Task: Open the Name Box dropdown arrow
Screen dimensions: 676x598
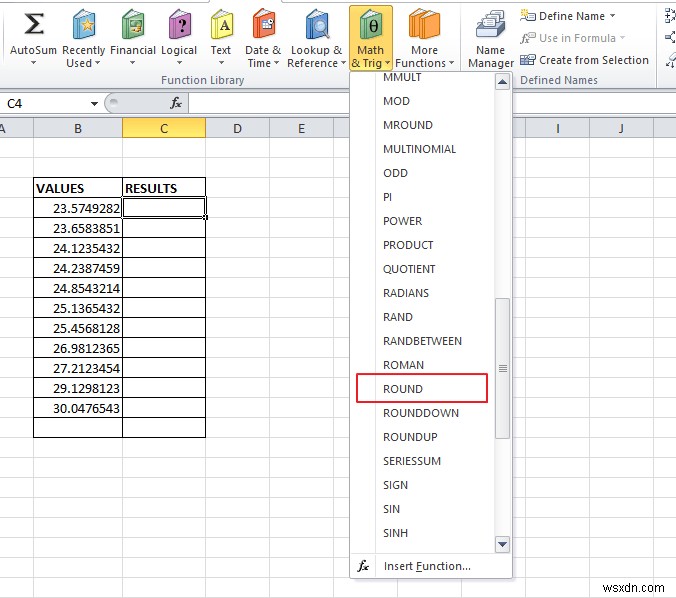Action: (x=94, y=103)
